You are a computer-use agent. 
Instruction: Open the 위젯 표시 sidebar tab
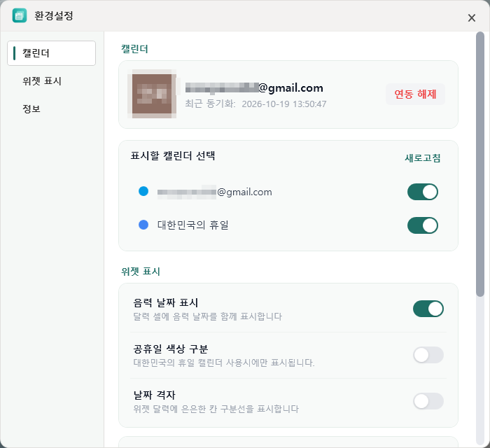click(x=42, y=81)
